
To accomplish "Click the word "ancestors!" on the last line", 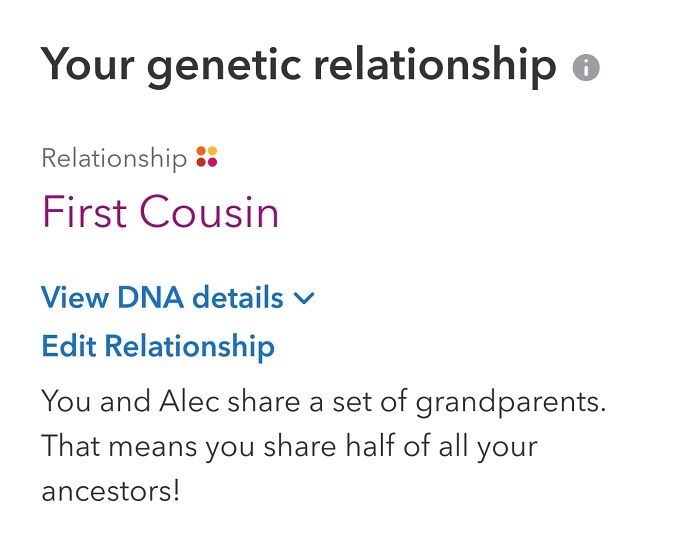I will [111, 492].
